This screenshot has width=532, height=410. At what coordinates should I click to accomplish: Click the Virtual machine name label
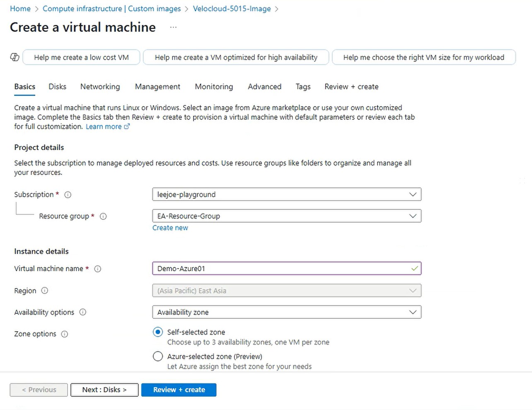pyautogui.click(x=49, y=269)
